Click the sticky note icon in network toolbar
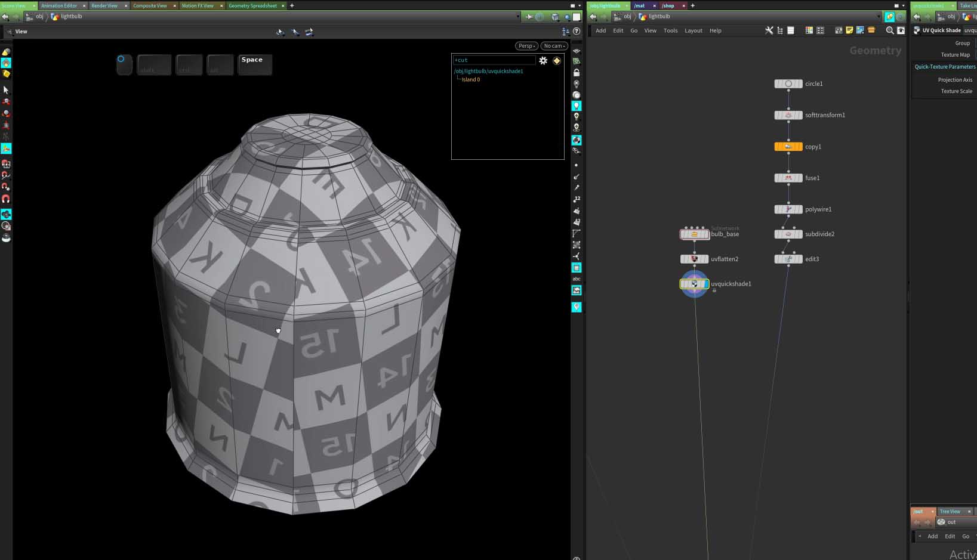Image resolution: width=977 pixels, height=560 pixels. [x=849, y=30]
